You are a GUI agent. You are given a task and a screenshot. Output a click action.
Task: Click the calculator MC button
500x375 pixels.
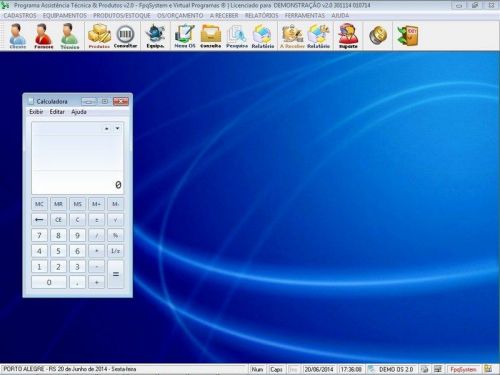pyautogui.click(x=39, y=204)
